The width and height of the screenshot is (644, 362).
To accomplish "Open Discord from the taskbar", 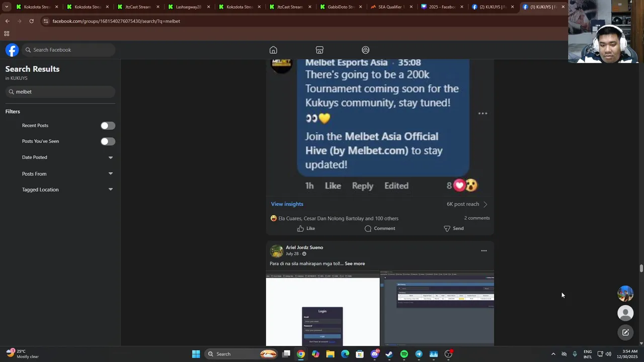I will [374, 354].
